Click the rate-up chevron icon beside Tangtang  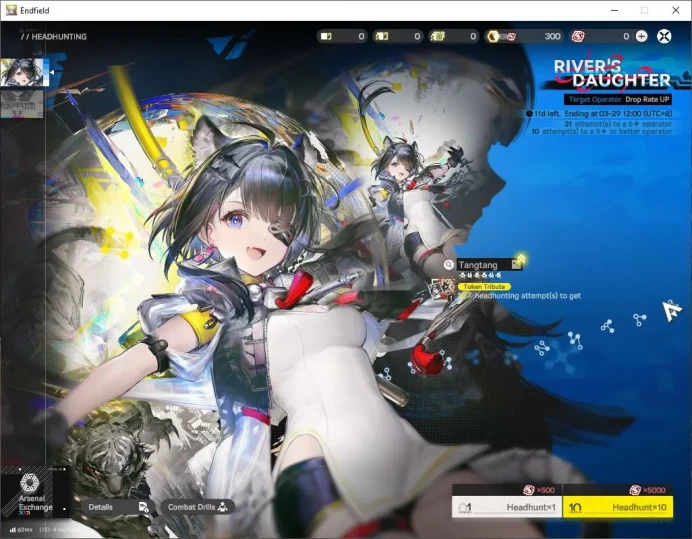(521, 260)
